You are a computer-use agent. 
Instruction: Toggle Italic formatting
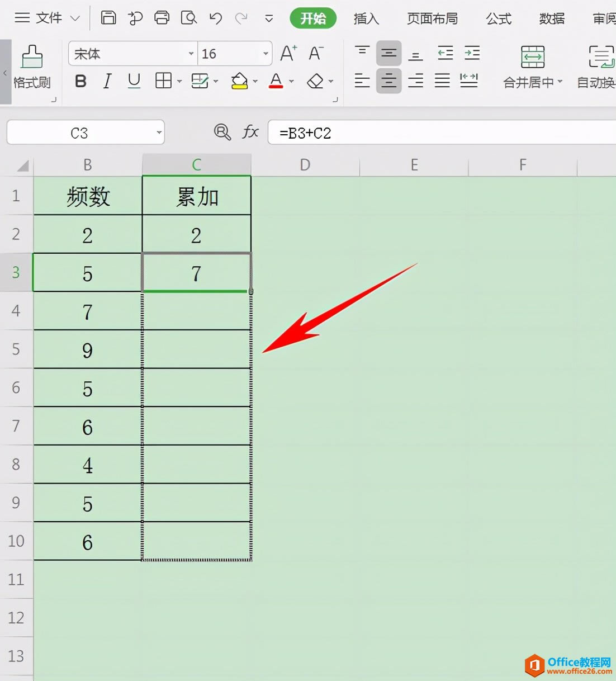(x=107, y=82)
